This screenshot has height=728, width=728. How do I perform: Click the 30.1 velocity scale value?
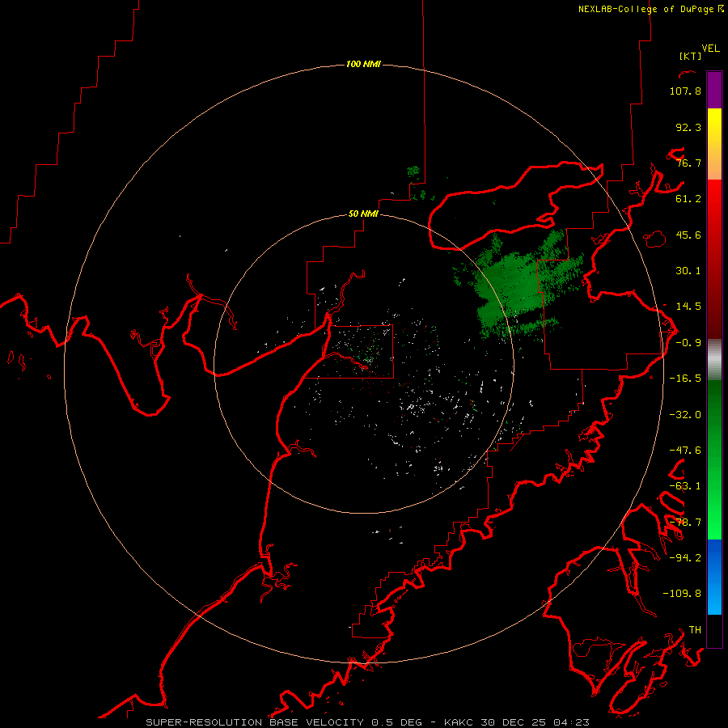coord(688,271)
